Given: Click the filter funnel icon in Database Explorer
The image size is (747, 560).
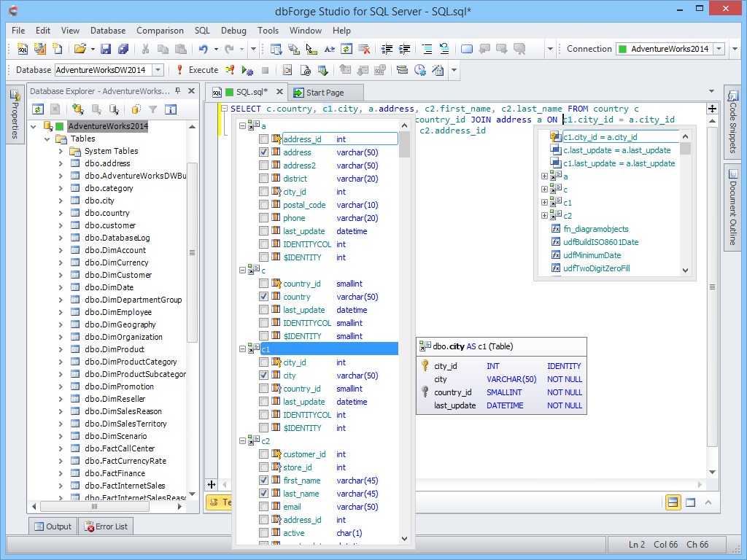Looking at the screenshot, I should (x=153, y=109).
